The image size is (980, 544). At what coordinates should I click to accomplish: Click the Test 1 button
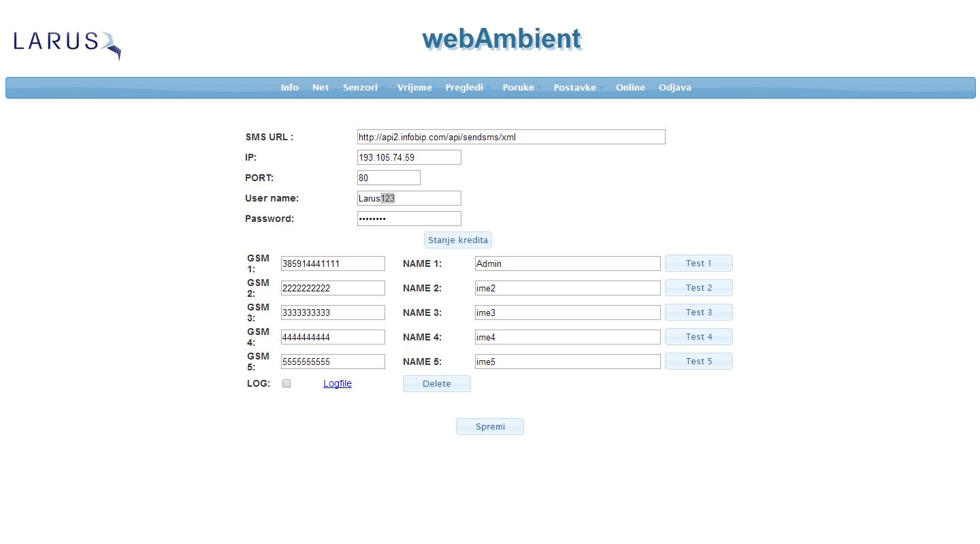(698, 263)
